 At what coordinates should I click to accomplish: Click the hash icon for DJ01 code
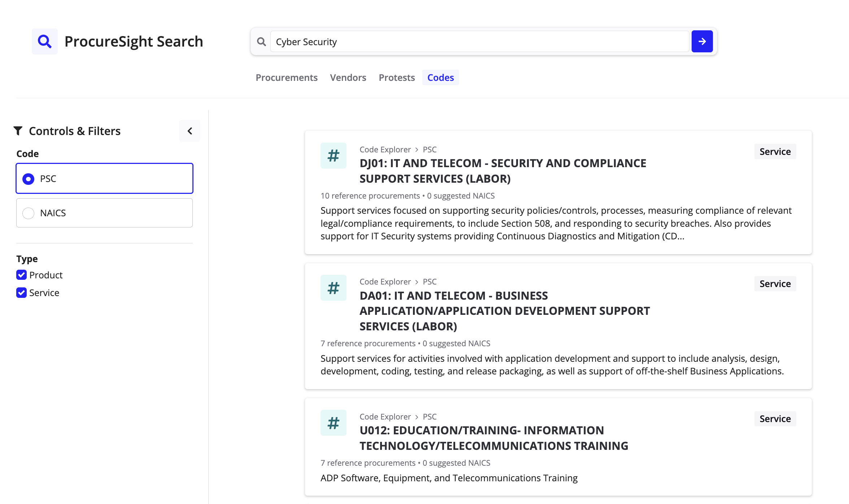(333, 156)
